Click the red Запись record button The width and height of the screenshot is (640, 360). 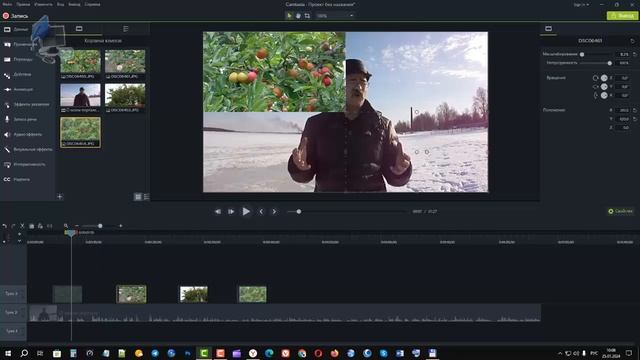point(15,16)
